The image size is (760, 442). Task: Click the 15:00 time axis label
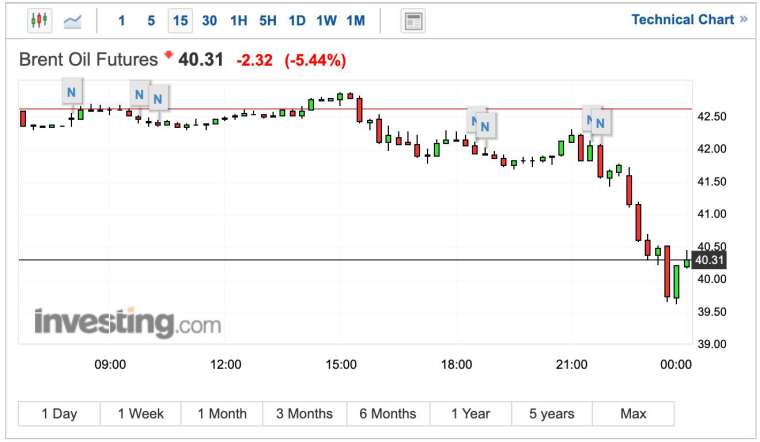click(341, 364)
